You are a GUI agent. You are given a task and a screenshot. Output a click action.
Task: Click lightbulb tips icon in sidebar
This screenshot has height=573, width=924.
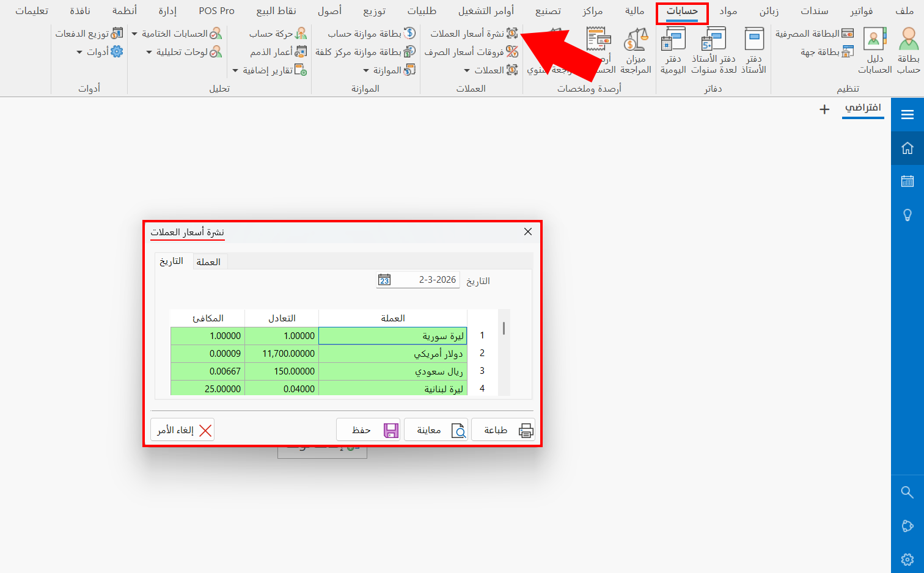(x=908, y=215)
